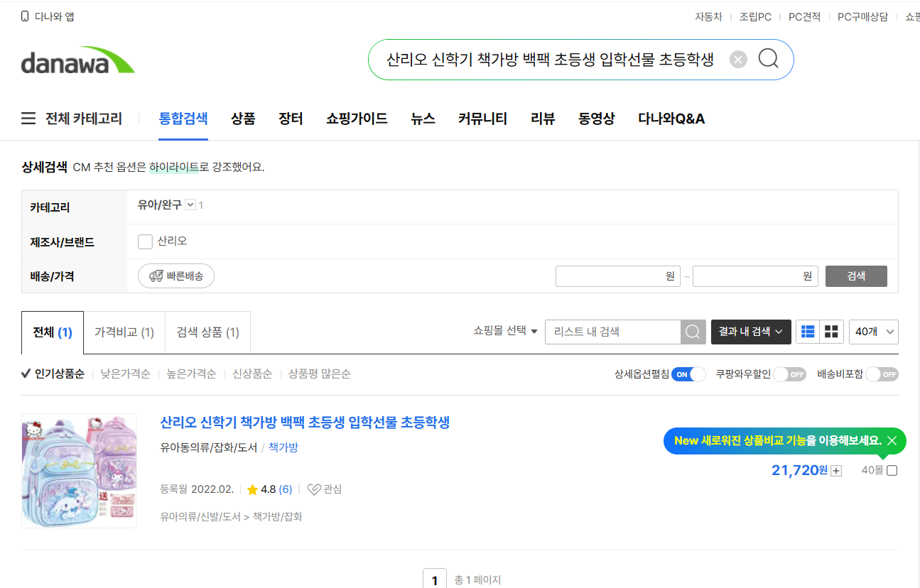This screenshot has height=588, width=920.
Task: Go to 쇼핑가이드 tab
Action: tap(357, 119)
